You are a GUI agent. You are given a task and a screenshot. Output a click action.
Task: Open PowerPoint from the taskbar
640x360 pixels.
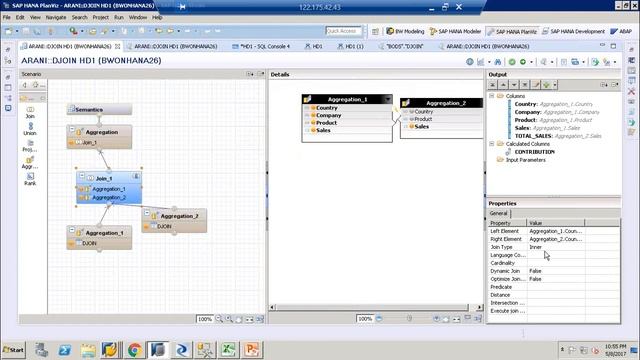252,350
